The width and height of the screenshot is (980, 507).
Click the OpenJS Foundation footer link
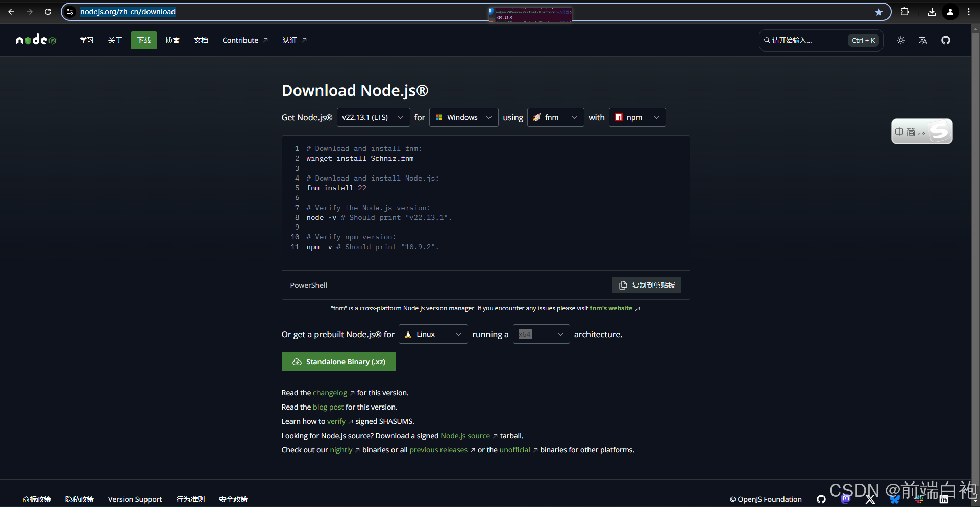(766, 499)
